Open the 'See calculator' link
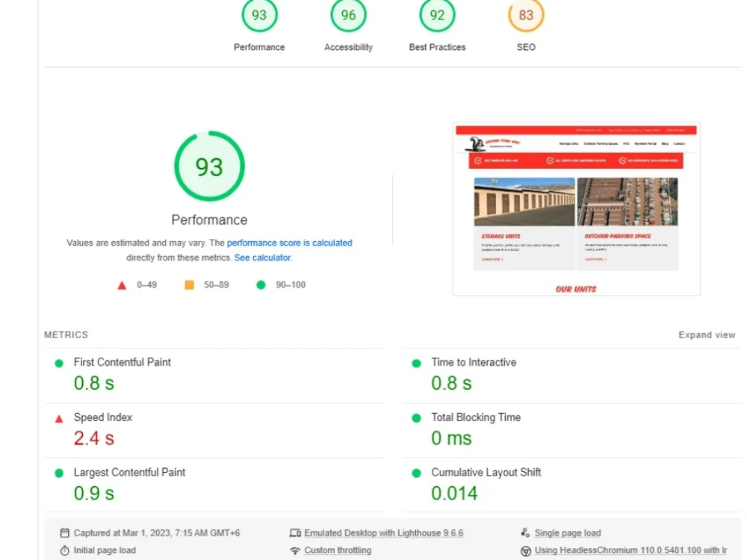Viewport: 747px width, 560px height. click(x=262, y=258)
